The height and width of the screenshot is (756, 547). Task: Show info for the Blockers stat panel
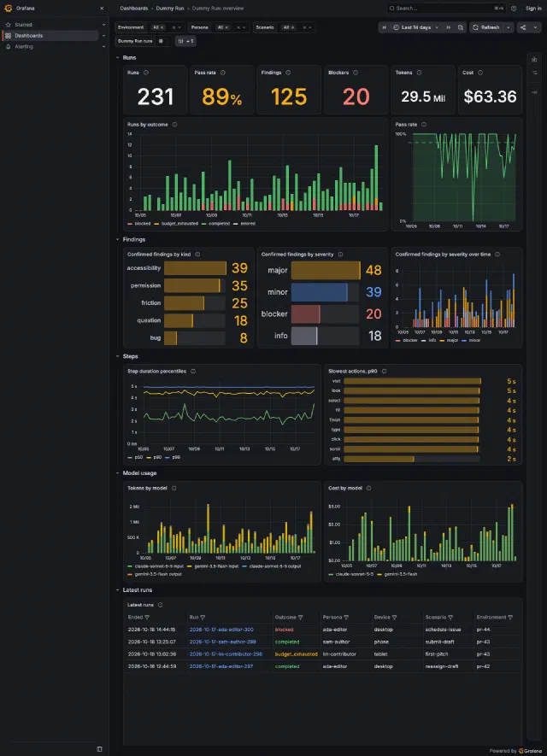(356, 73)
